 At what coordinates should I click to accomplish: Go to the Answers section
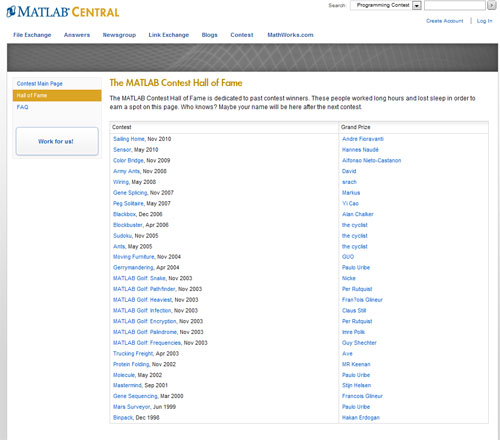(x=77, y=35)
